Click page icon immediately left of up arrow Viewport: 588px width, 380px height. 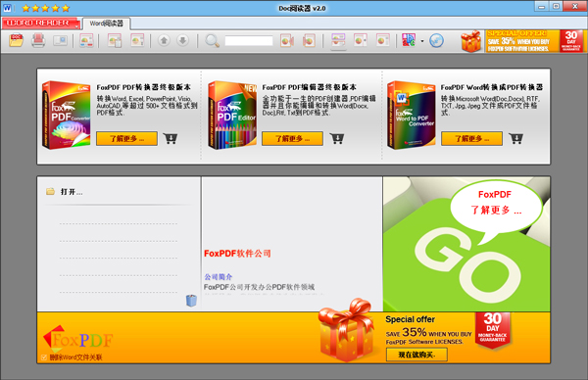pos(137,40)
